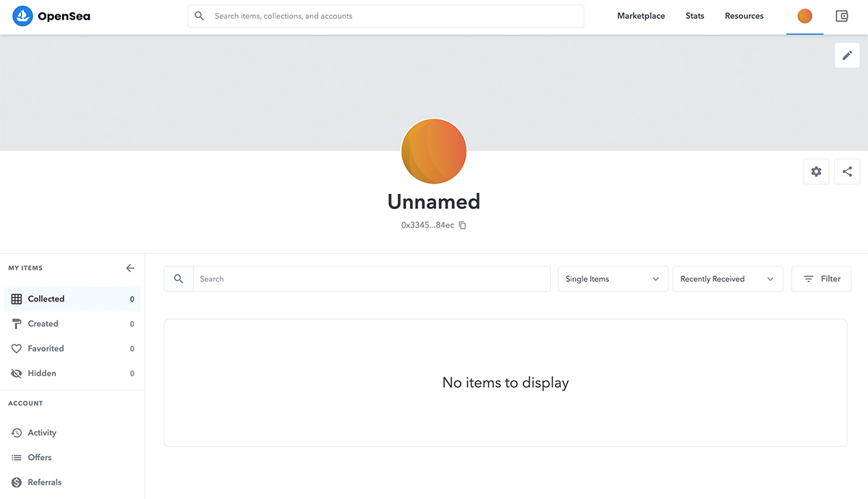Select the Collected tab in sidebar
Viewport: 868px width, 499px height.
(46, 299)
